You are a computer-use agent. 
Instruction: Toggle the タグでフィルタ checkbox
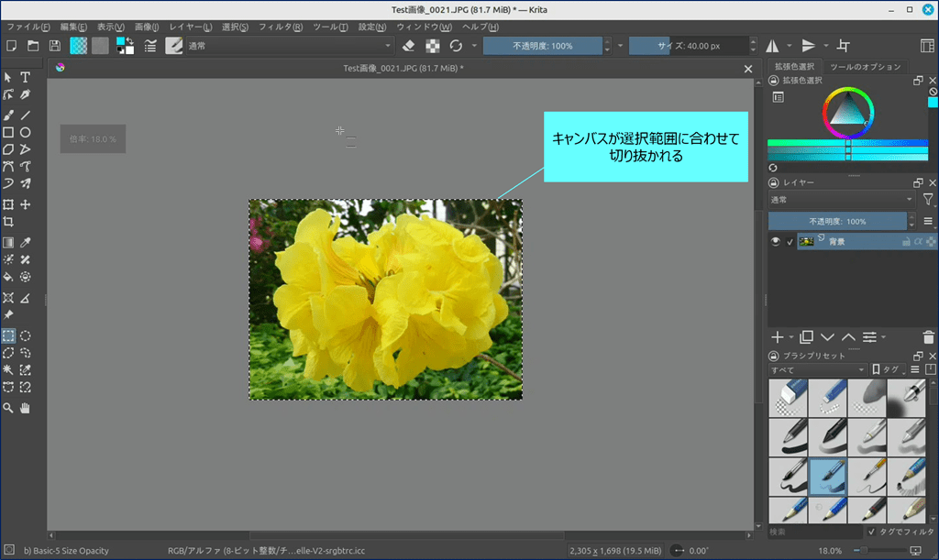click(871, 532)
